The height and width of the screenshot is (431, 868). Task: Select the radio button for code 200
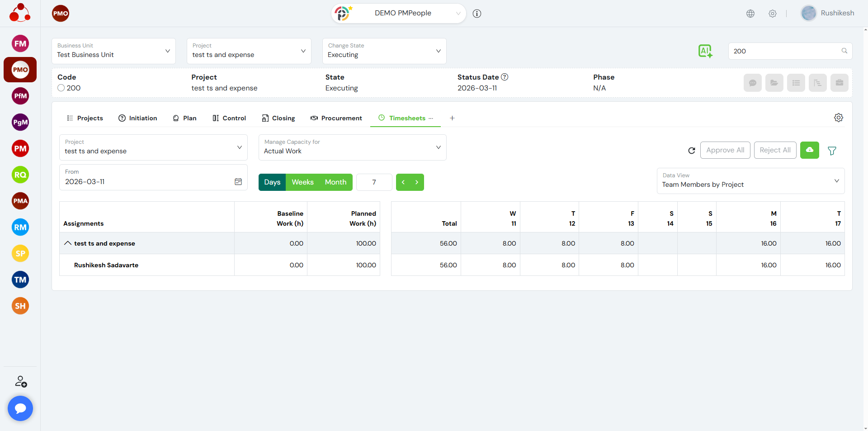coord(61,88)
